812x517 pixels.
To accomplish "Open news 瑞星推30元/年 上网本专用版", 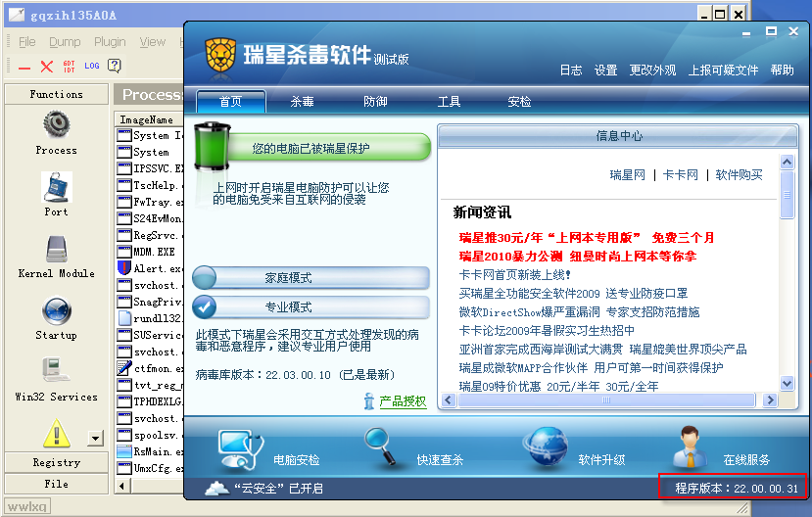I will (586, 238).
